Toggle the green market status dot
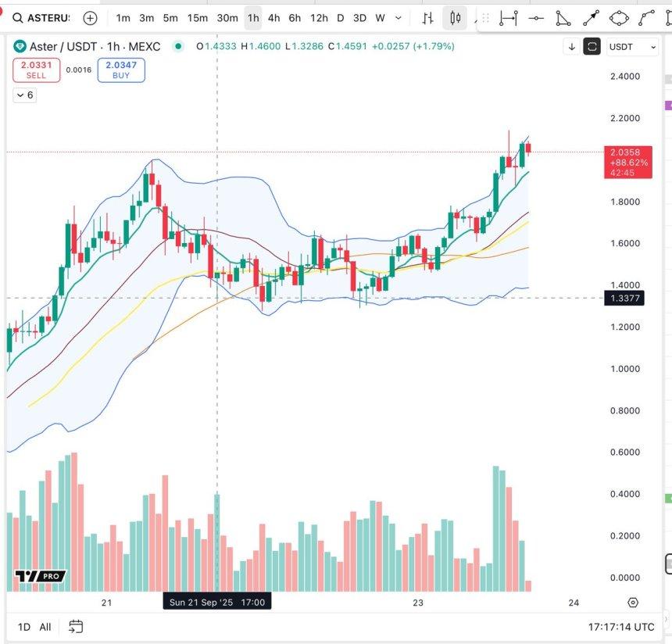Viewport: 672px width, 644px height. (x=179, y=46)
